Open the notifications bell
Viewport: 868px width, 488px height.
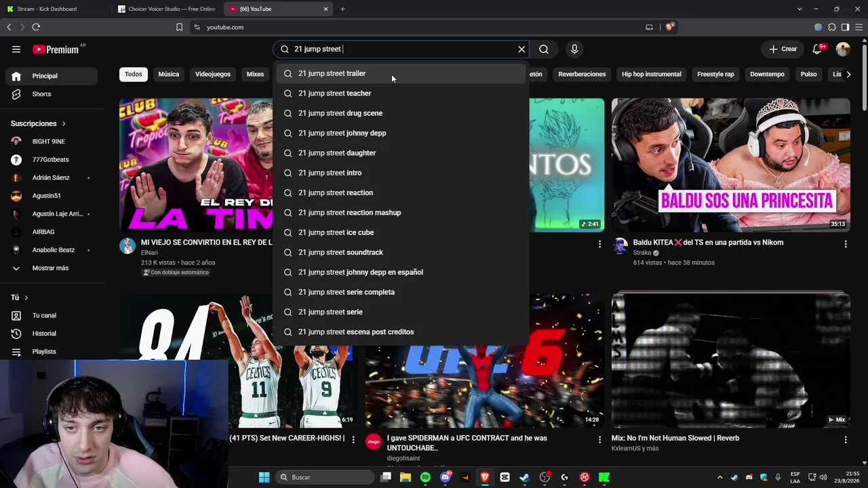coord(817,49)
